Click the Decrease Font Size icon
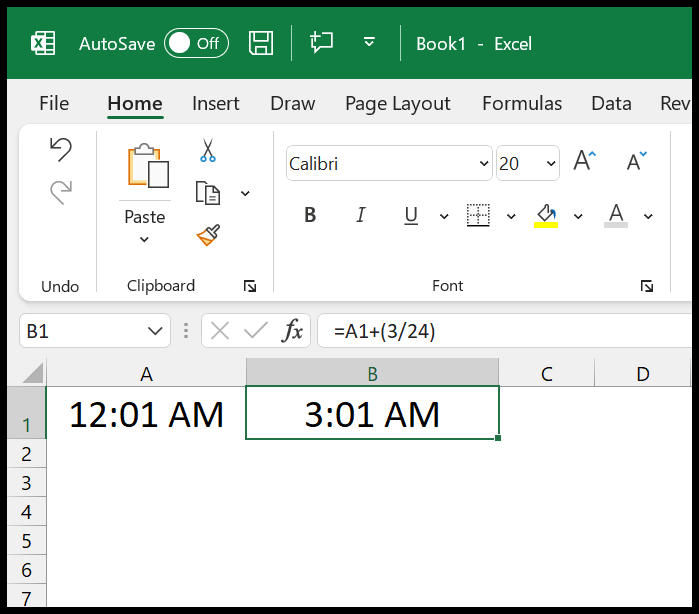Viewport: 699px width, 614px height. tap(636, 162)
